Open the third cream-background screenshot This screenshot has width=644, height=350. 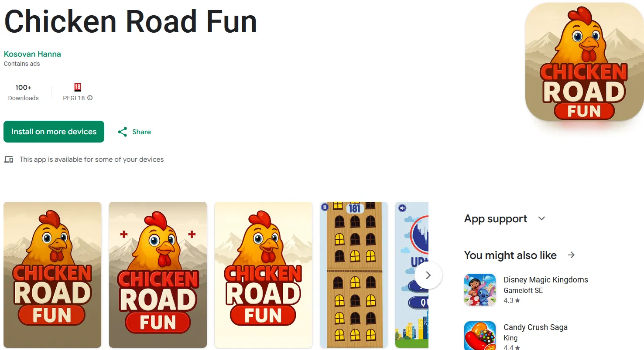coord(263,275)
